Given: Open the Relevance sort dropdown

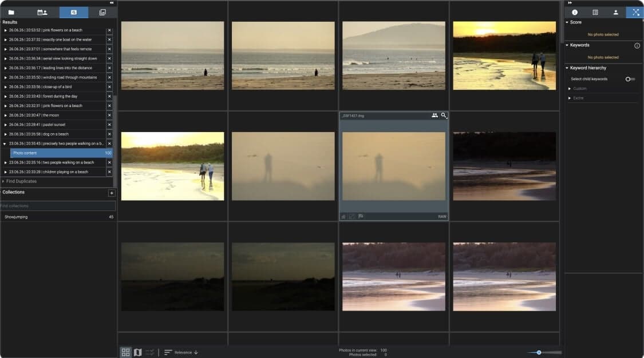Looking at the screenshot, I should tap(183, 352).
